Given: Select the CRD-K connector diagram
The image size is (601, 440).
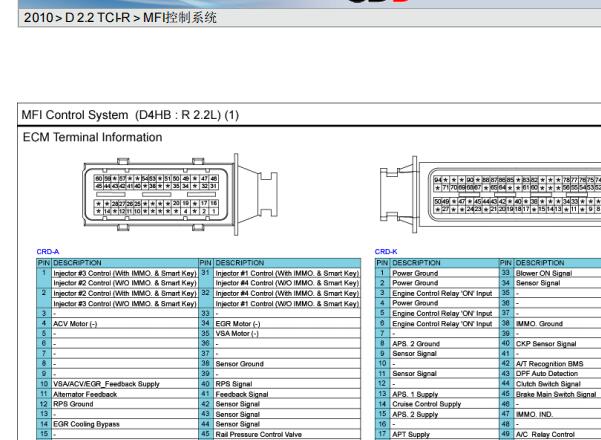Looking at the screenshot, I should (x=490, y=194).
